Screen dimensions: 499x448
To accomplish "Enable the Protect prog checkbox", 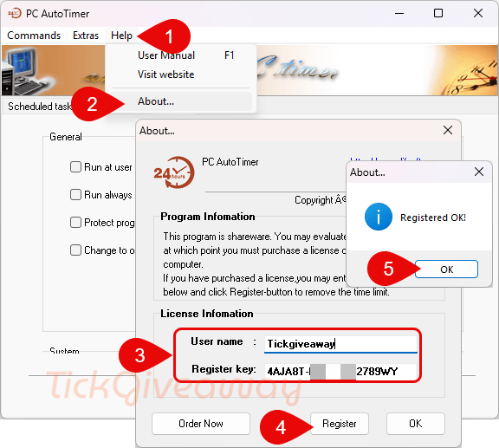I will [75, 222].
